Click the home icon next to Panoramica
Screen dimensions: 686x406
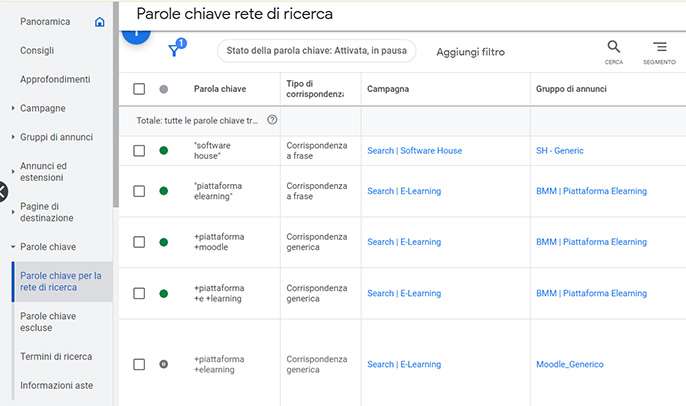[x=99, y=22]
